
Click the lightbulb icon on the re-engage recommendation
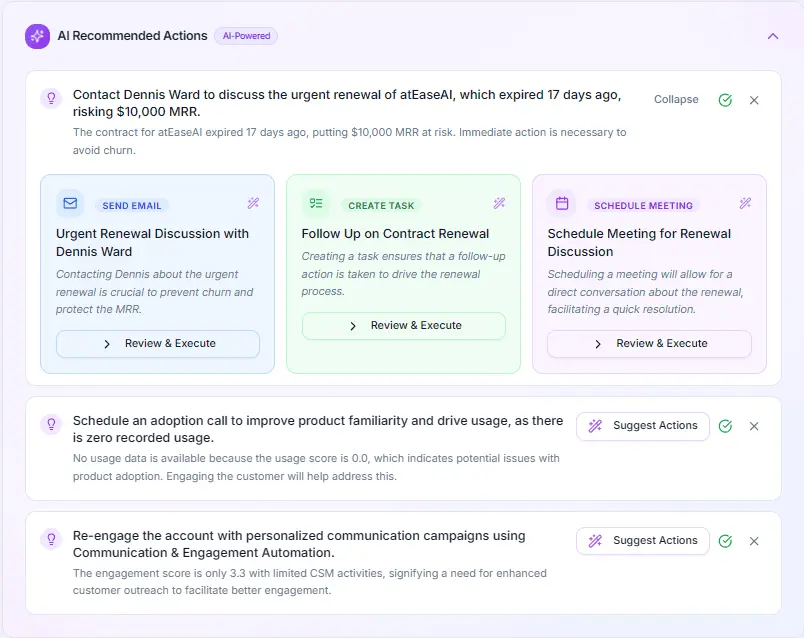coord(51,539)
